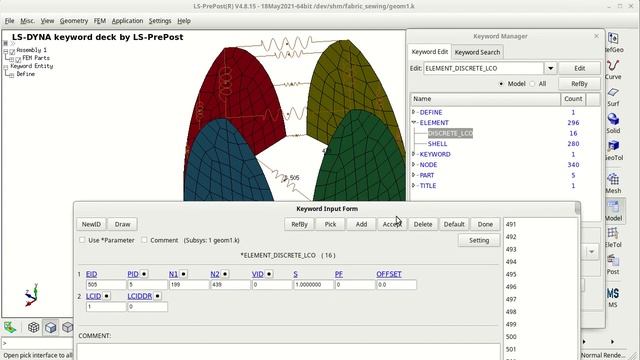Click the VID pick dot button

tap(269, 274)
